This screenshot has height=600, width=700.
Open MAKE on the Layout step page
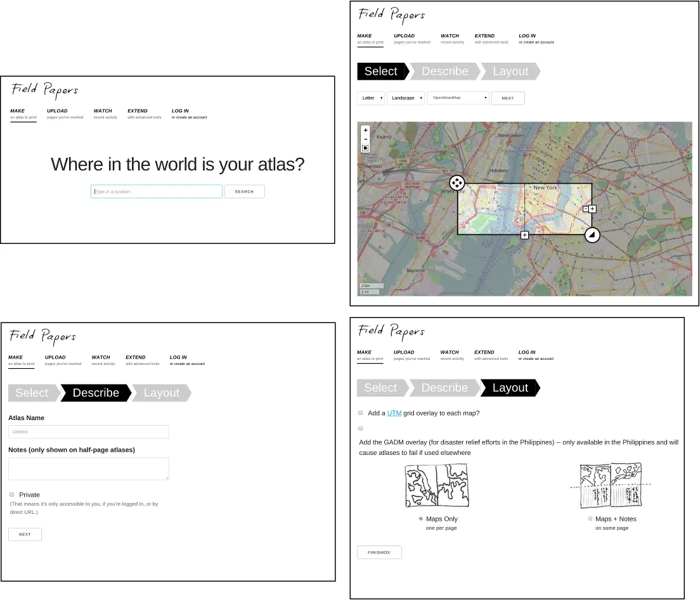tap(370, 355)
